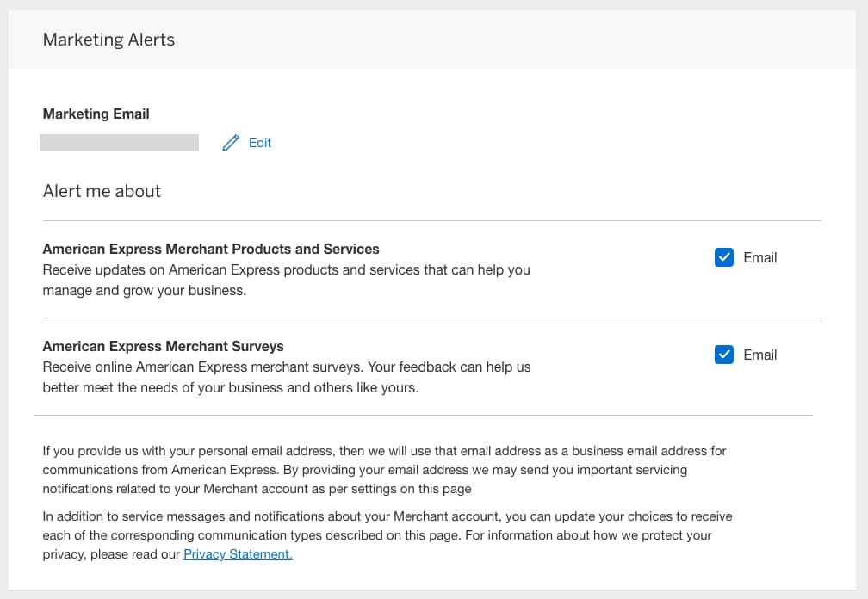Open the Privacy Statement link
Image resolution: width=868 pixels, height=599 pixels.
(x=238, y=553)
